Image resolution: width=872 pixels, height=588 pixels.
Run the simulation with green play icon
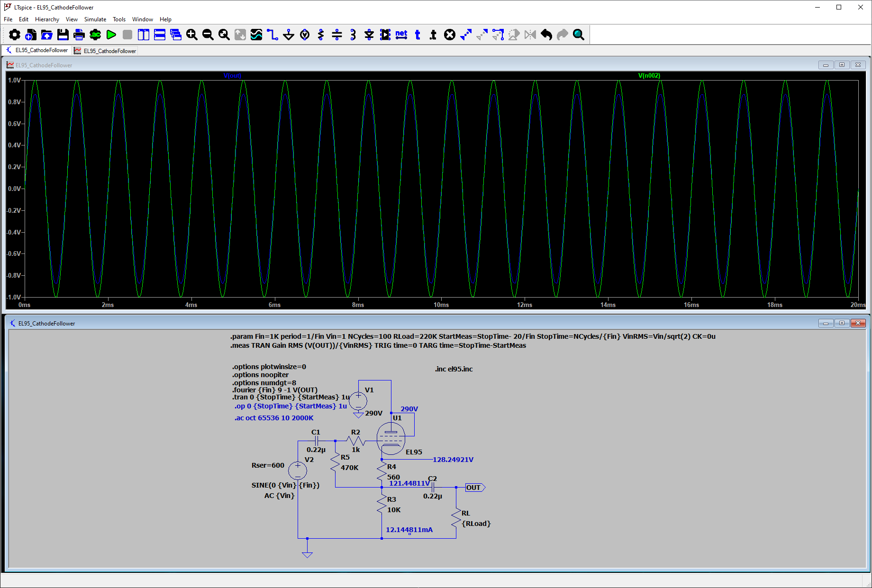[111, 35]
